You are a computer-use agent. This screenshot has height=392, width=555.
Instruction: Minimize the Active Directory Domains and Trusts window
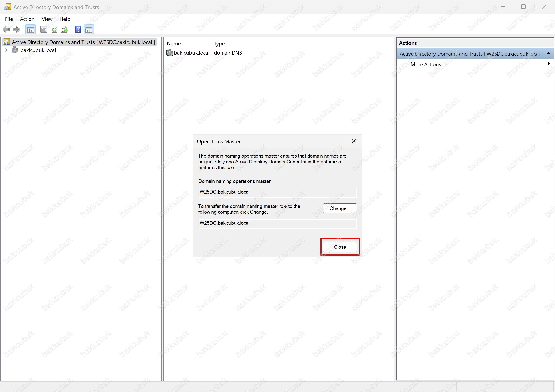click(503, 7)
